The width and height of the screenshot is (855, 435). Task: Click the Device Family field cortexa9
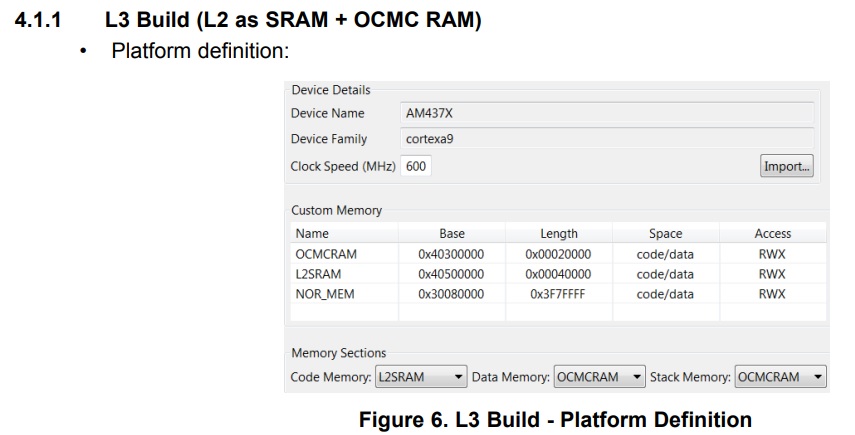click(x=606, y=139)
